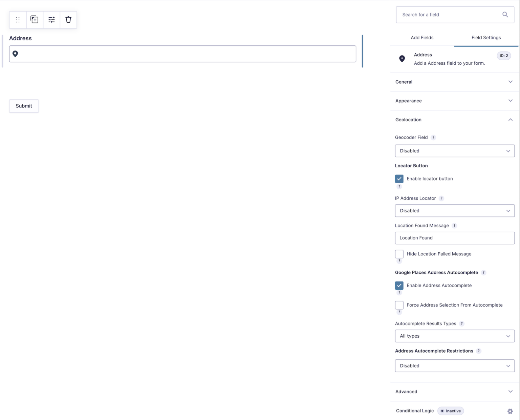Image resolution: width=520 pixels, height=420 pixels.
Task: Click the drag handle icon in field toolbar
Action: coord(18,20)
